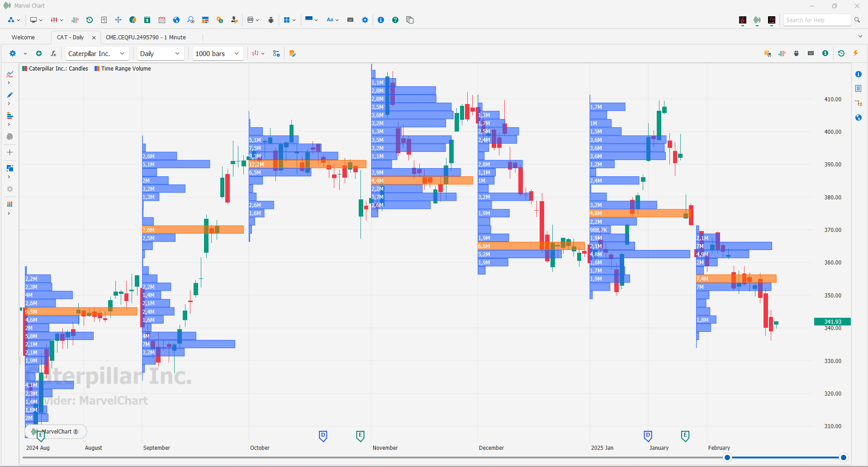Open the pie chart icon in main toolbar
This screenshot has width=868, height=467.
coord(133,20)
